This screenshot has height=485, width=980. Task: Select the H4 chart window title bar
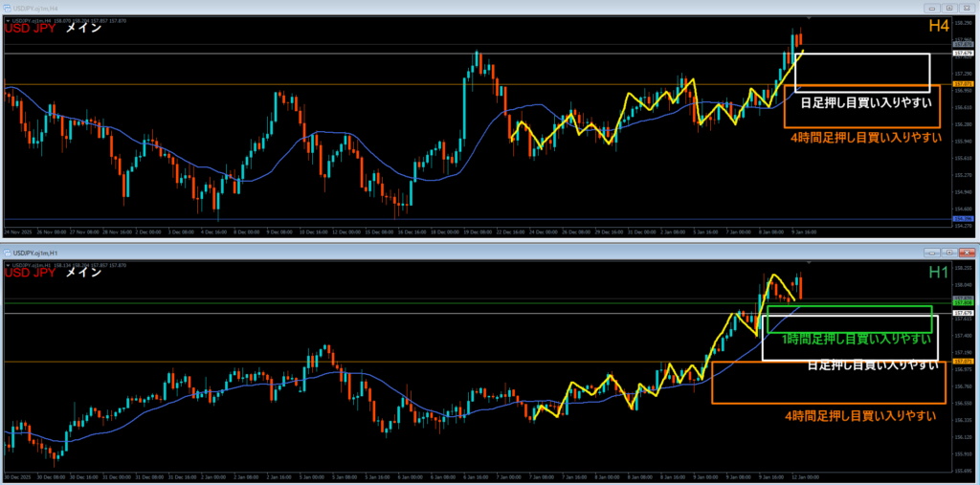tap(383, 6)
